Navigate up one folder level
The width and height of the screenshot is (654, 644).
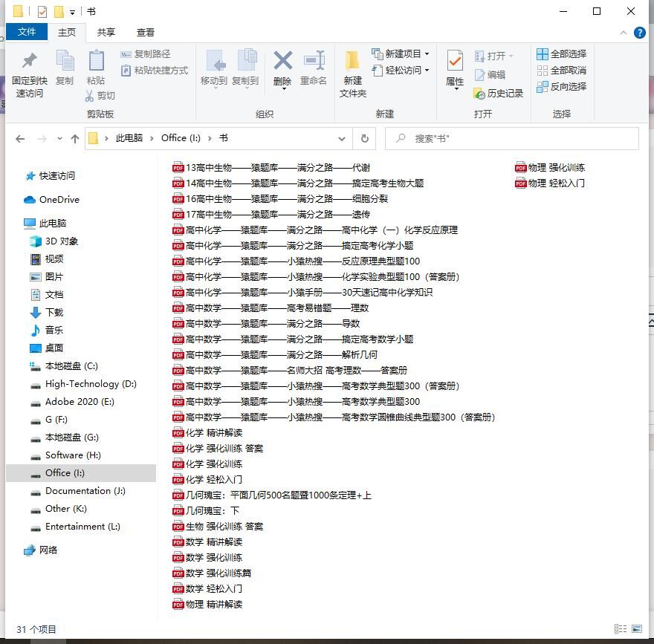(x=75, y=139)
